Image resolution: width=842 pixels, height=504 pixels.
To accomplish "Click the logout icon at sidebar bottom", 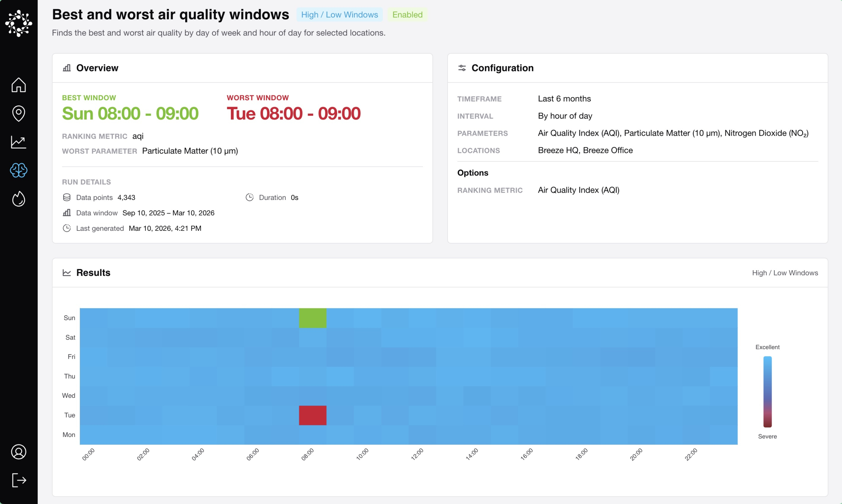I will coord(19,480).
